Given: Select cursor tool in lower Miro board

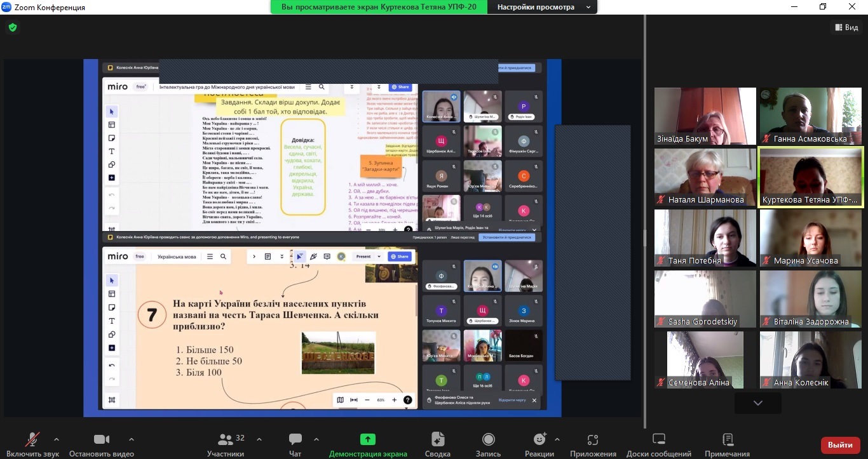Looking at the screenshot, I should [112, 281].
